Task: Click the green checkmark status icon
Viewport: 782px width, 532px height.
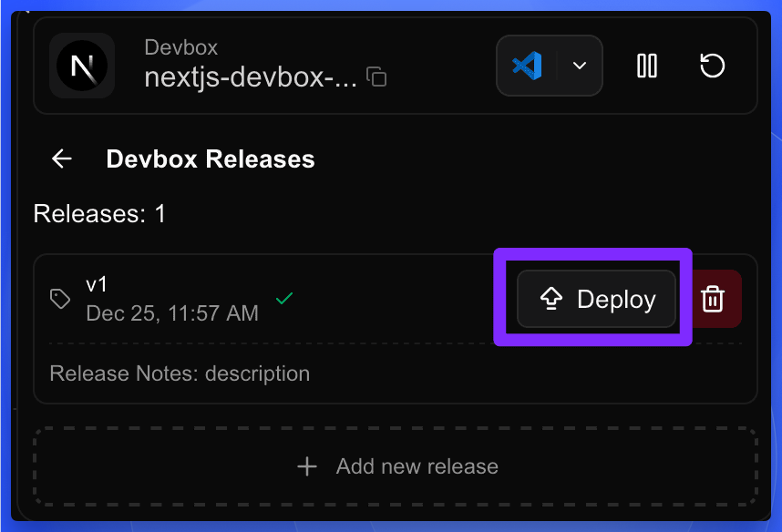Action: pos(284,298)
